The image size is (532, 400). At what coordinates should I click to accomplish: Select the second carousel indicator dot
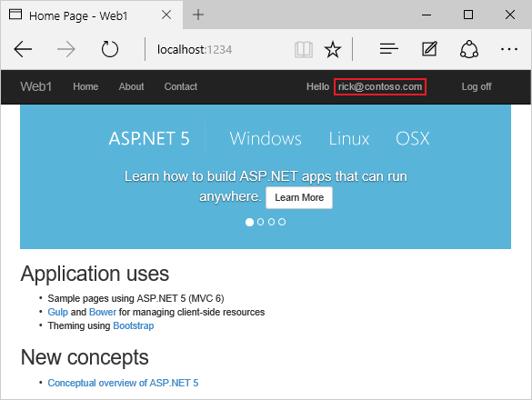tap(261, 222)
